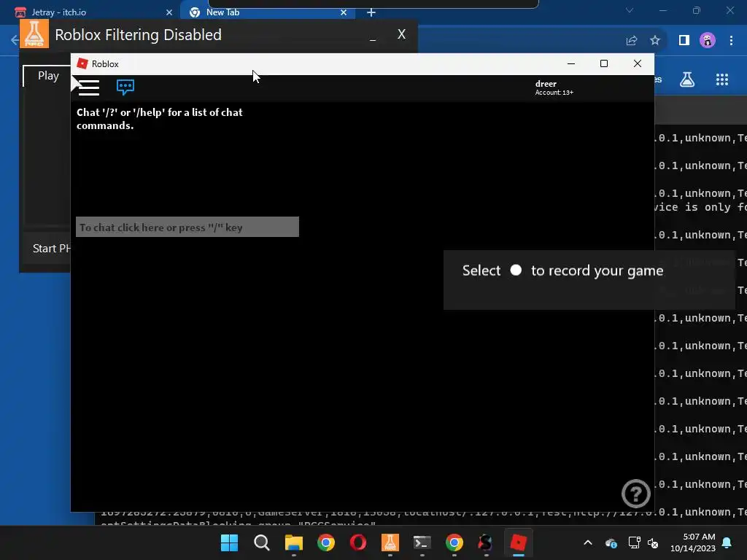
Task: Open the Roblox help question mark button
Action: (636, 494)
